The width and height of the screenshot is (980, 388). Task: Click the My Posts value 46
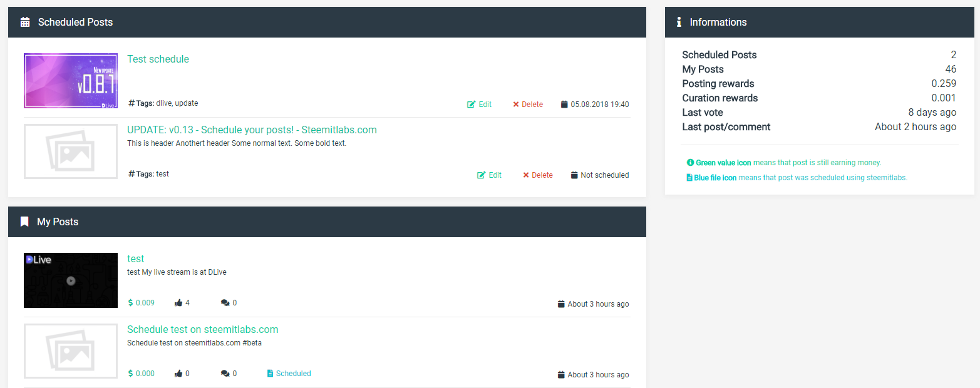[x=951, y=69]
